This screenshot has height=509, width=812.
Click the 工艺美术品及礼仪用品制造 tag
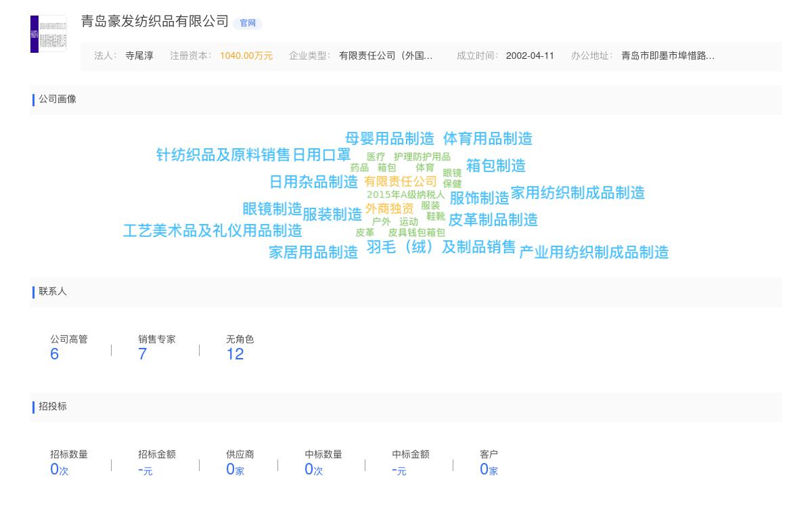point(212,231)
